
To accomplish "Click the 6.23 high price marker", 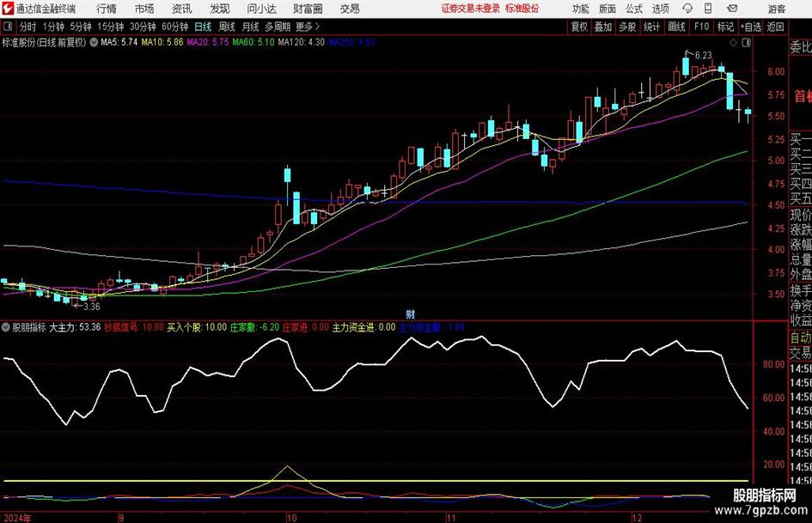I will coord(703,56).
